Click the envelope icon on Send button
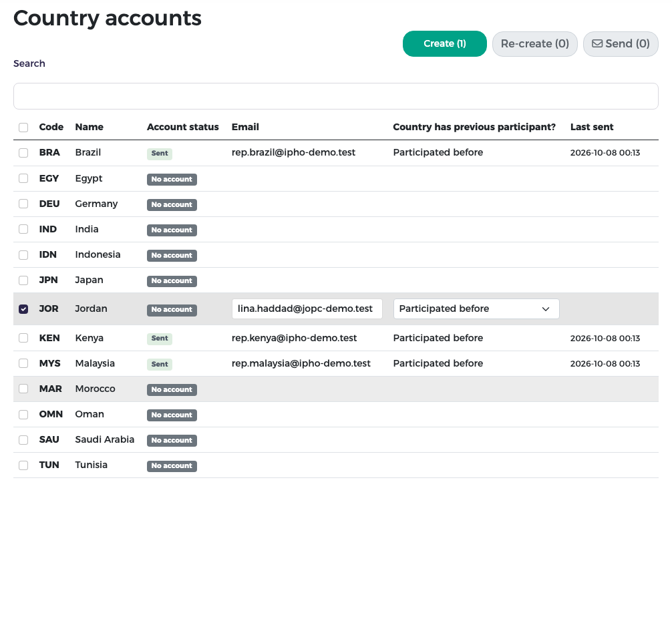The image size is (672, 623). [x=597, y=43]
